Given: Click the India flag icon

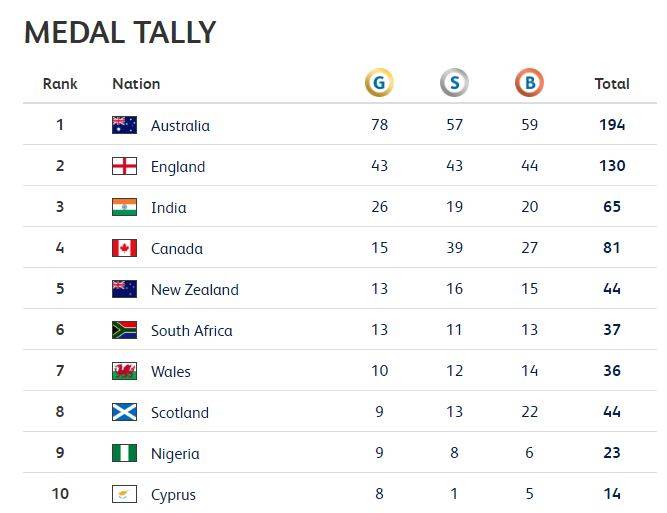Looking at the screenshot, I should pyautogui.click(x=125, y=207).
